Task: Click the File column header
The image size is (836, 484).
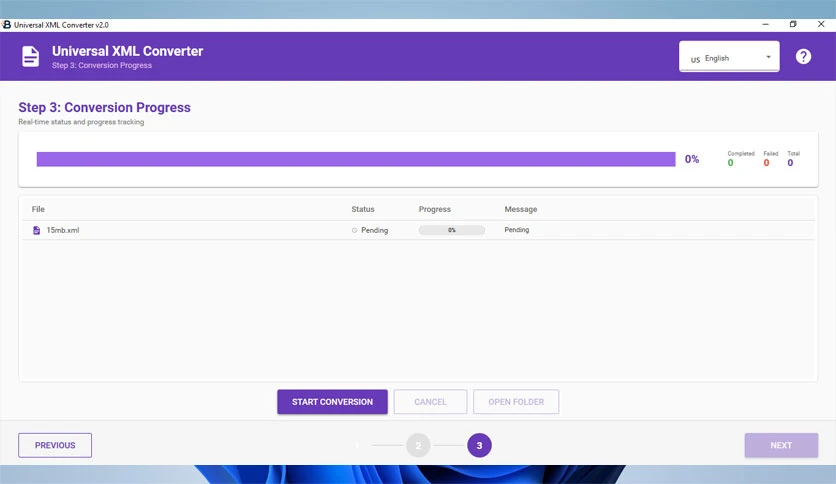Action: click(x=38, y=209)
